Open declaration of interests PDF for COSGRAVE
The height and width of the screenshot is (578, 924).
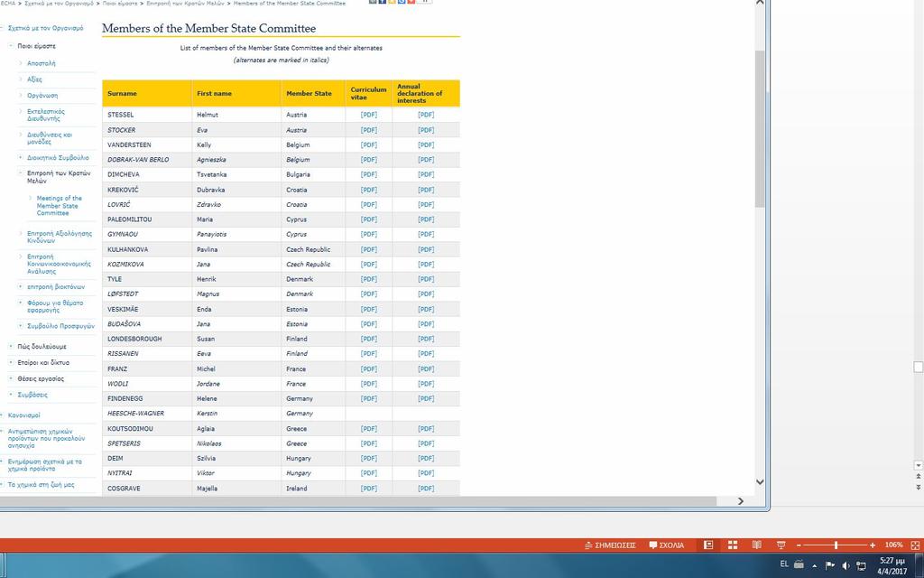pos(426,489)
